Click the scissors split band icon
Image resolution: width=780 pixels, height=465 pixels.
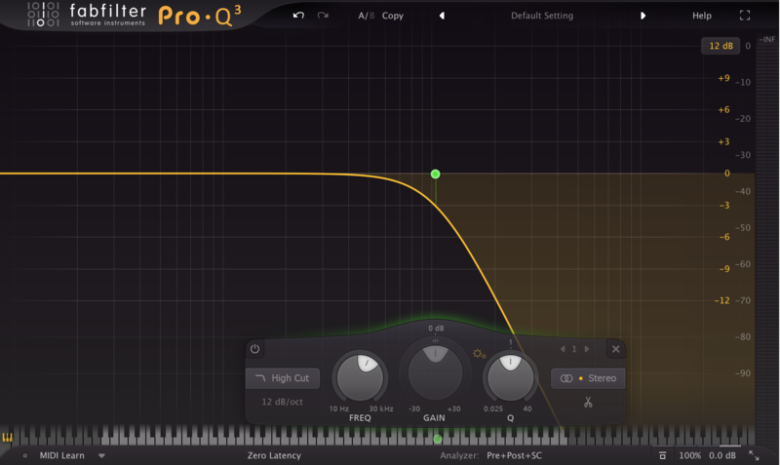coord(588,402)
